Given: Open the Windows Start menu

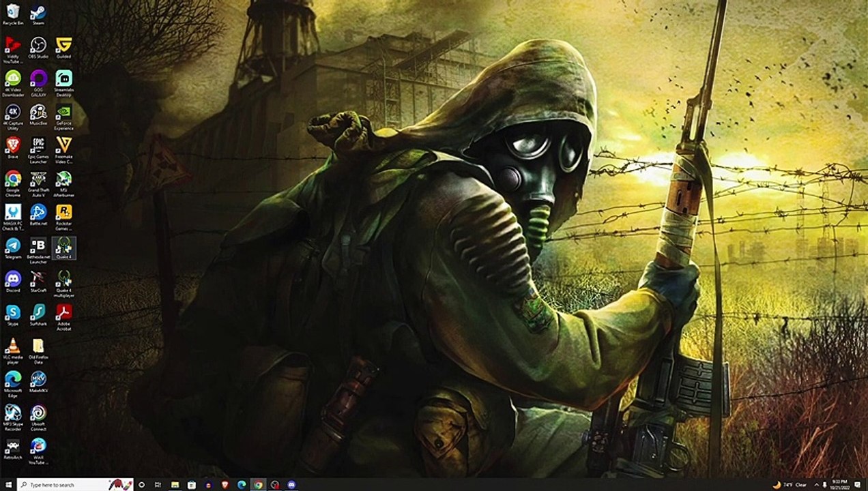Looking at the screenshot, I should (8, 485).
